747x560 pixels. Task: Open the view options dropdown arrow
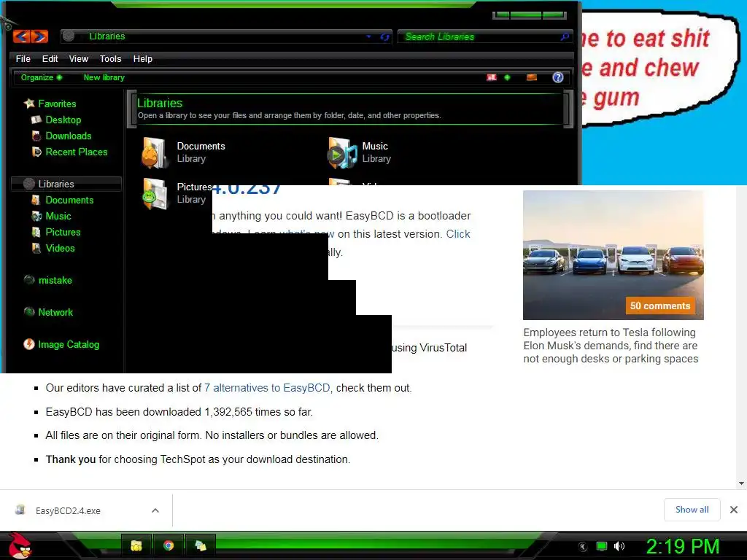[508, 77]
